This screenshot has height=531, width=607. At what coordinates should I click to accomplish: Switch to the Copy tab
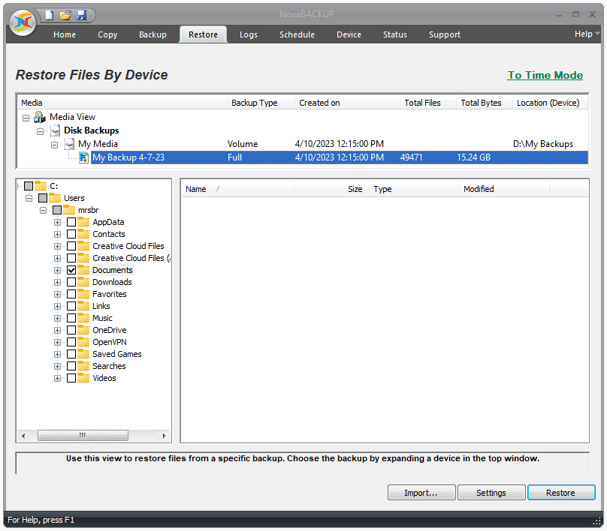pos(107,34)
